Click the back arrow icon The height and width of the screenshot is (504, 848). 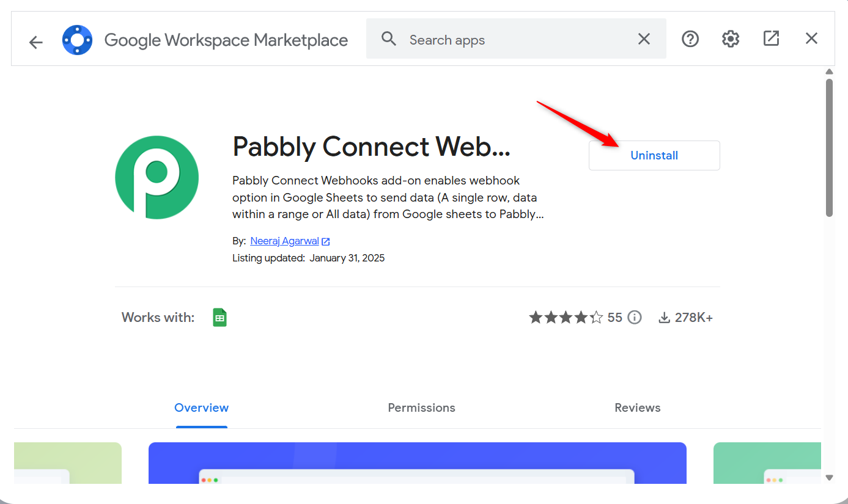click(36, 42)
